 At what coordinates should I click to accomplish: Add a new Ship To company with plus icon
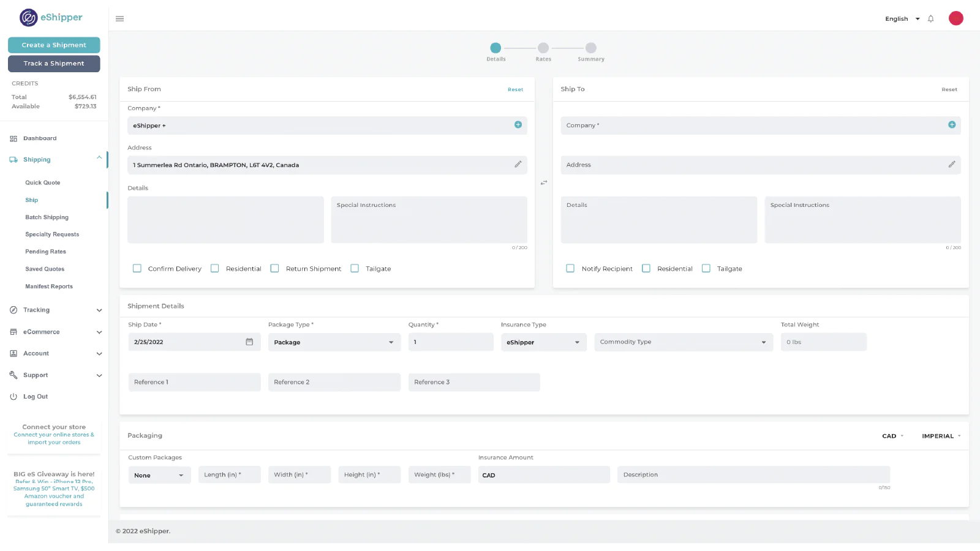(952, 125)
